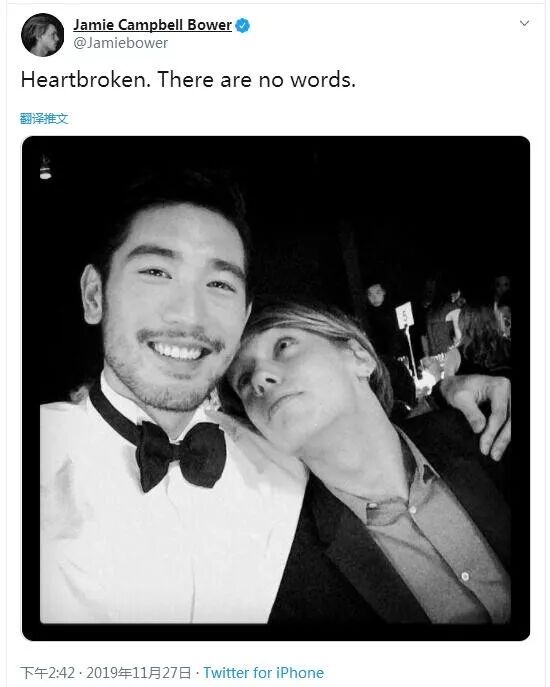Click the photo's black rounded border
This screenshot has height=687, width=550.
276,632
